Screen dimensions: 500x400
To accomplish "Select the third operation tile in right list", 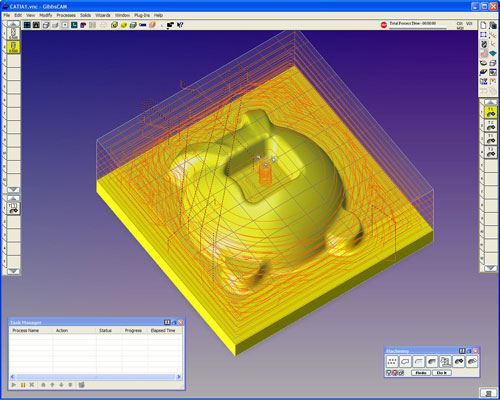I will point(490,139).
